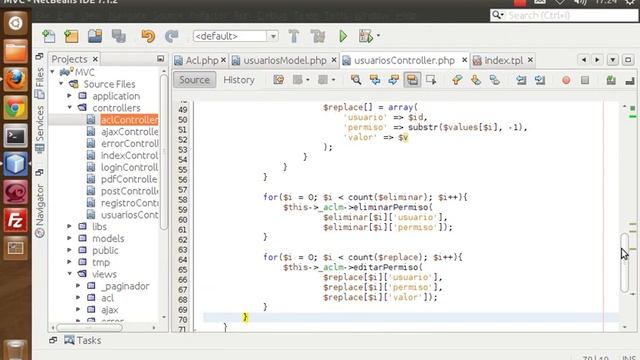Click the Shift Line Left icon
Viewport: 640px width, 360px height.
coord(521,80)
